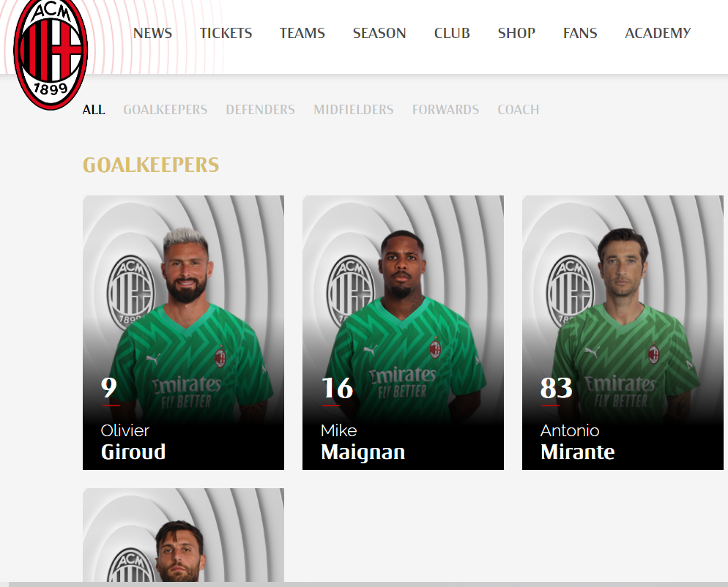Visit the SHOP link
This screenshot has width=728, height=587.
pyautogui.click(x=516, y=33)
